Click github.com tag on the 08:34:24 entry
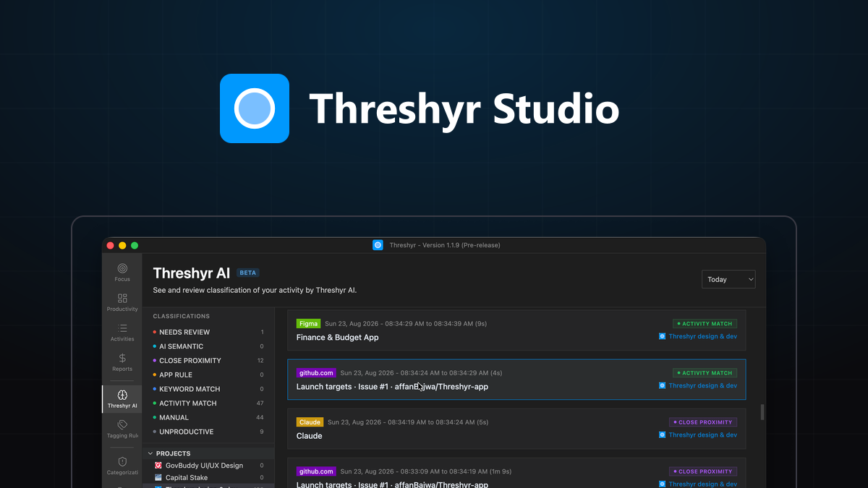 (316, 373)
